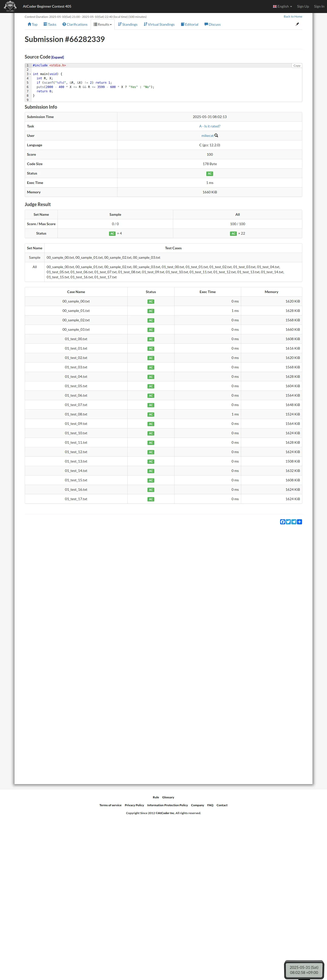The width and height of the screenshot is (327, 980).
Task: Click code line 6 with the puts statement
Action: 94,87
